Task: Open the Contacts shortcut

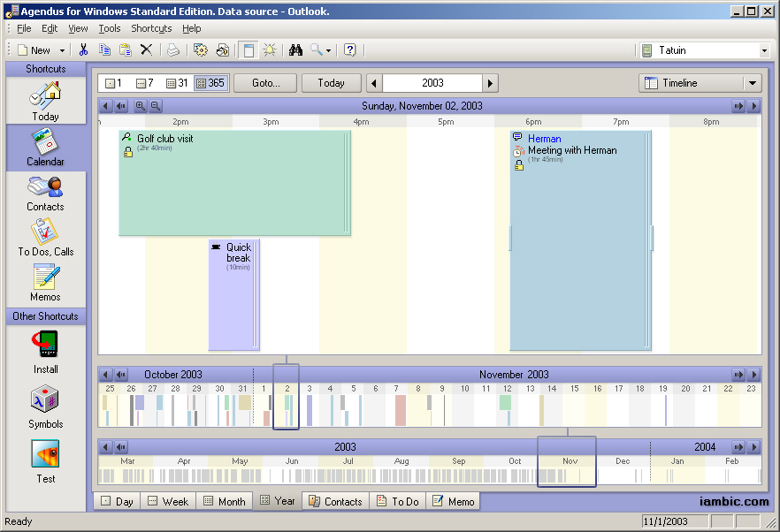Action: [45, 194]
